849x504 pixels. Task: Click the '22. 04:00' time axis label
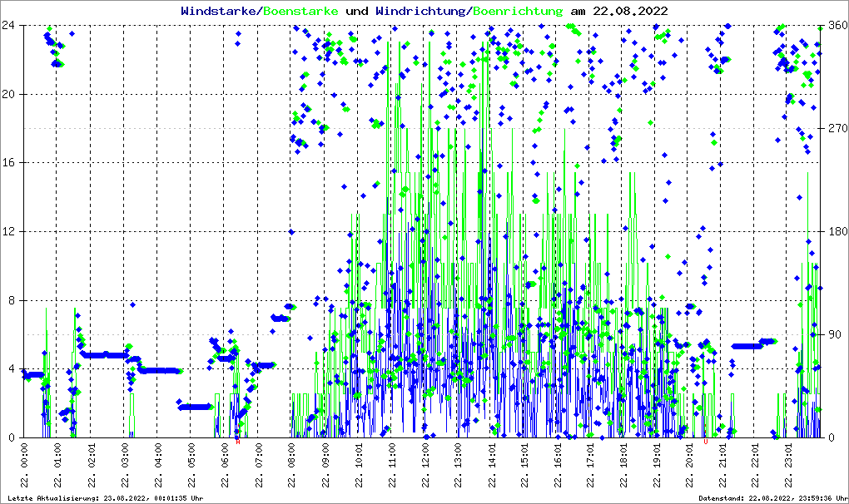157,465
